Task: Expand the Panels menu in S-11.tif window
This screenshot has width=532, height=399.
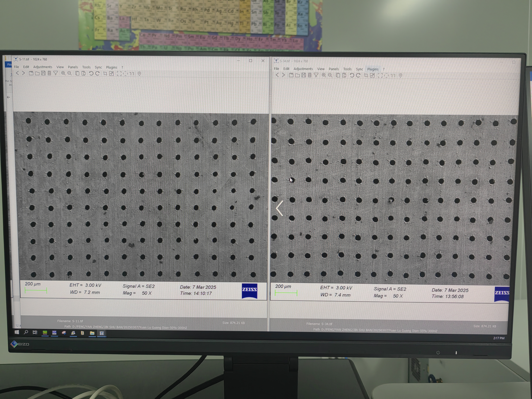Action: pyautogui.click(x=73, y=67)
